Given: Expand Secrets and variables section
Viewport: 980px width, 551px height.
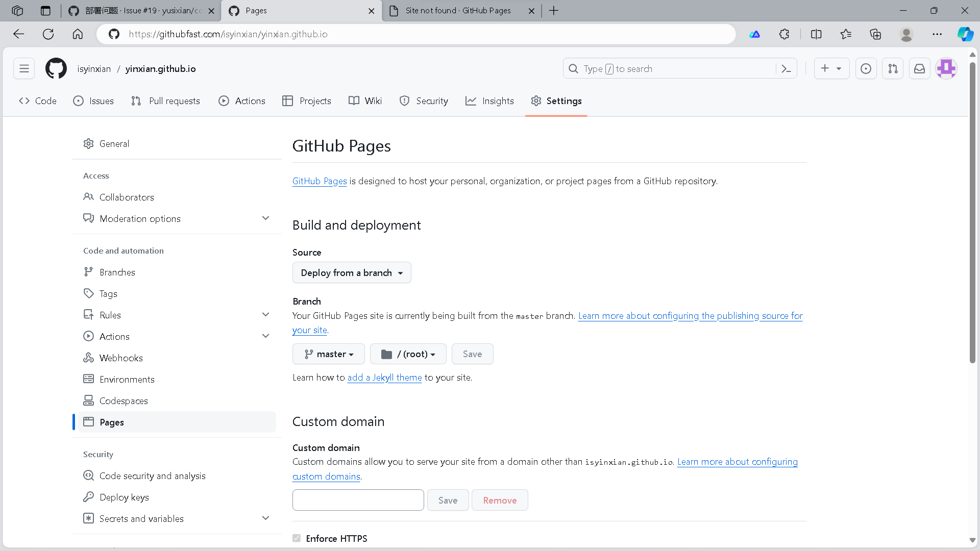Looking at the screenshot, I should pyautogui.click(x=265, y=518).
